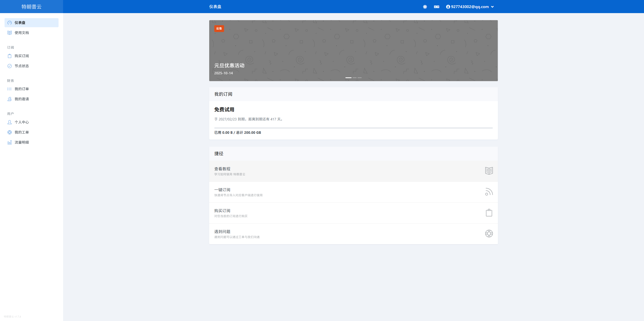
Task: Click the traffic usage progress bar
Action: [x=353, y=128]
